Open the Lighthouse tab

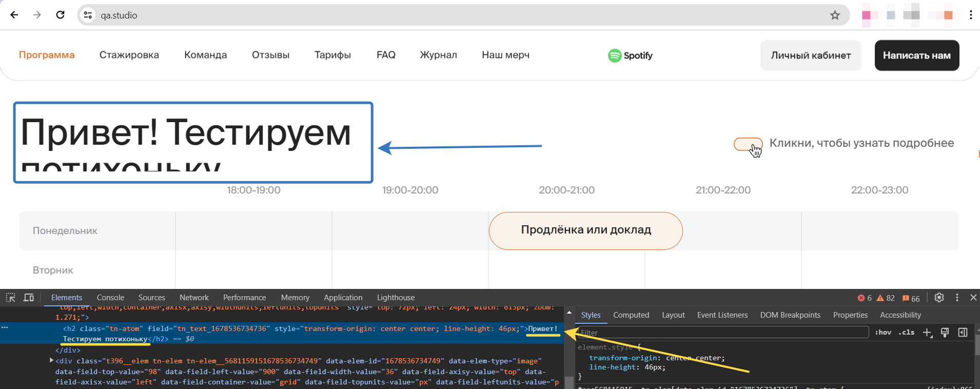coord(396,298)
